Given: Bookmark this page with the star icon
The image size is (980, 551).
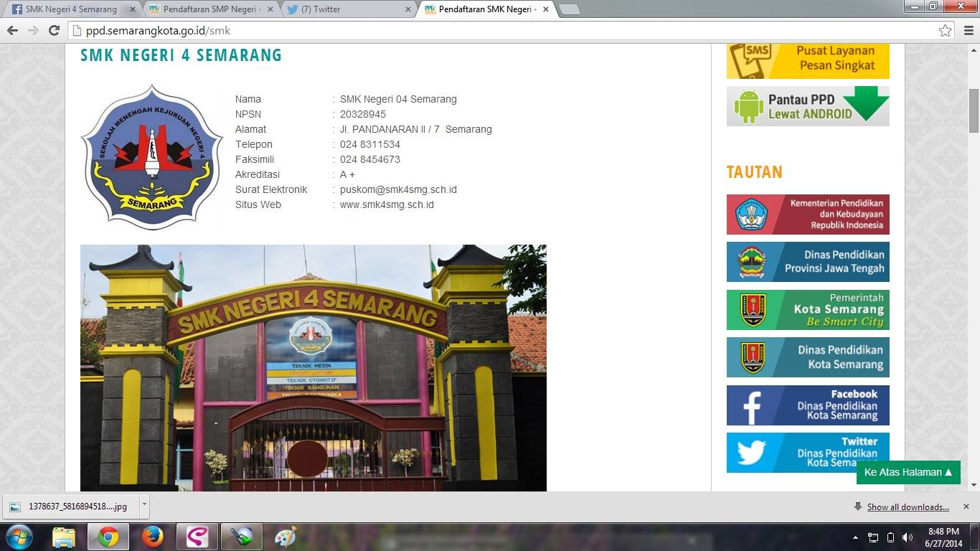Looking at the screenshot, I should click(x=946, y=31).
